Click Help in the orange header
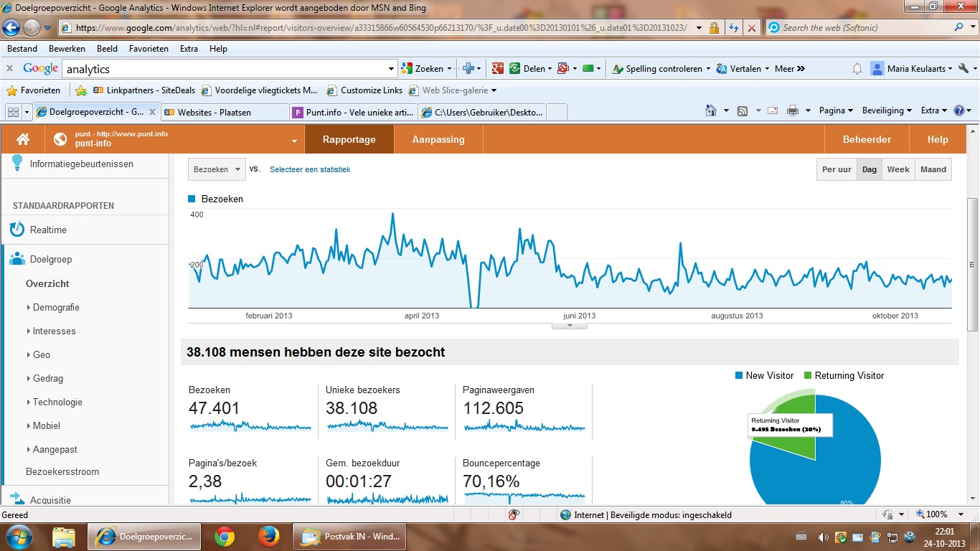Screen dimensions: 980x551 [938, 139]
